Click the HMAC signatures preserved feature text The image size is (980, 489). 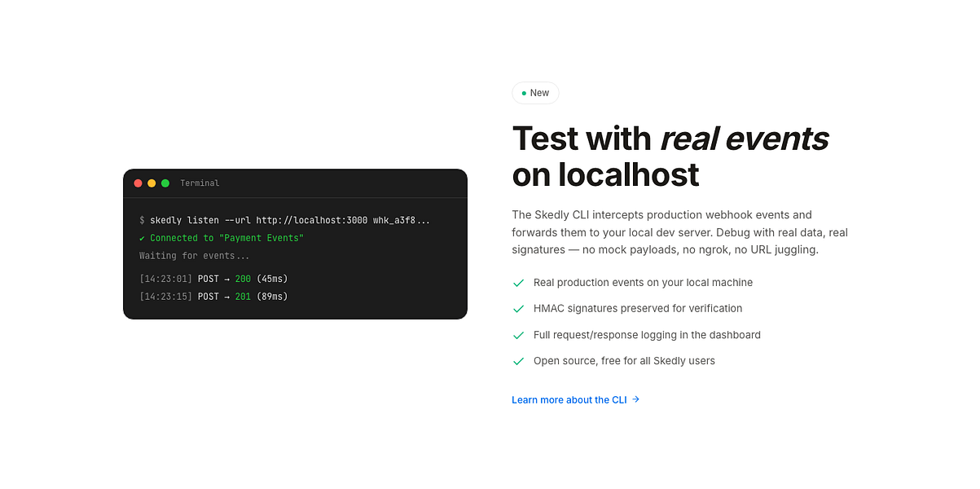point(638,309)
